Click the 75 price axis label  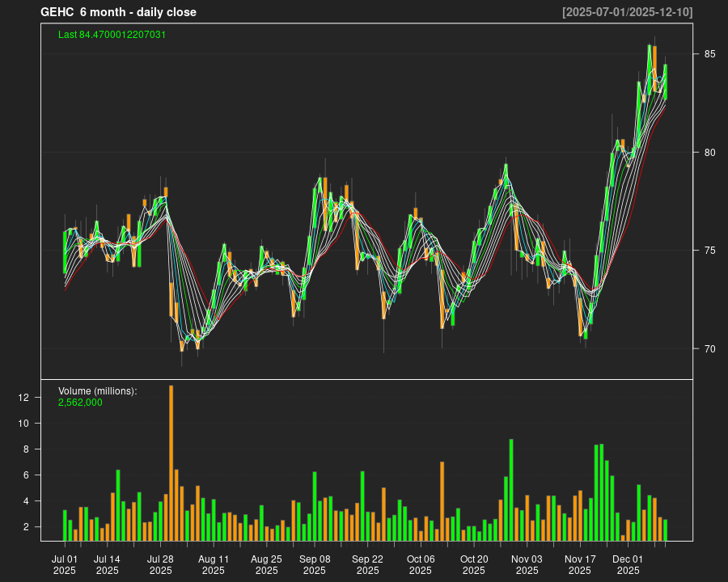pos(709,251)
